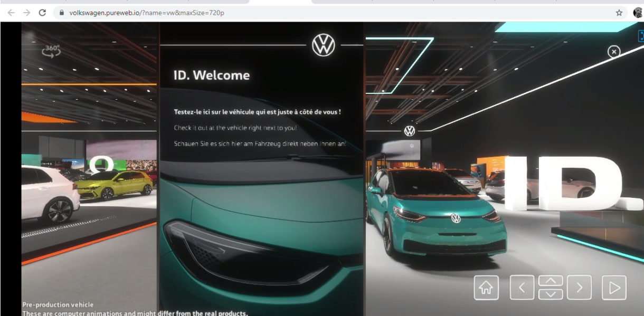Click the "ID. Welcome" panel heading
This screenshot has height=316, width=644.
point(211,75)
